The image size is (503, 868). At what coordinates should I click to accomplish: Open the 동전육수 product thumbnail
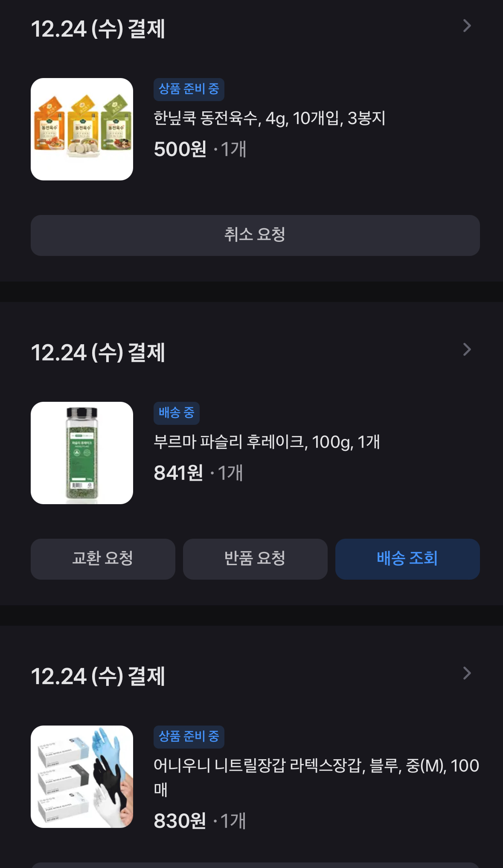tap(82, 129)
